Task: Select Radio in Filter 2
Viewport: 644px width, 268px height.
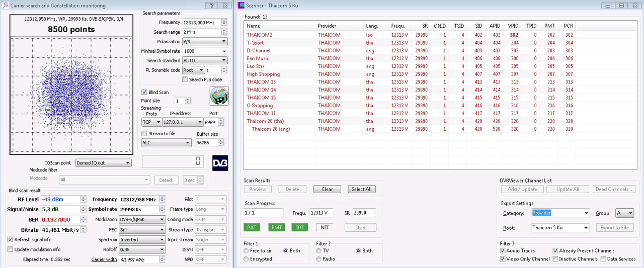Action: 318,259
